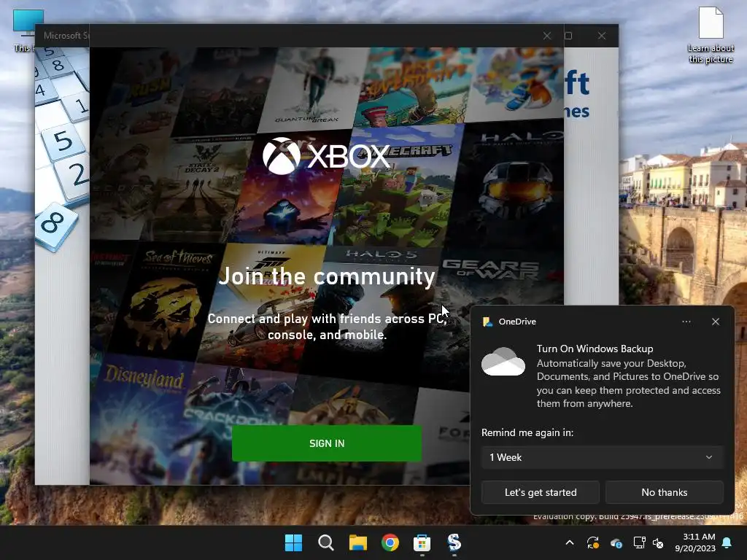Image resolution: width=747 pixels, height=560 pixels.
Task: Click the Xbox logo in dialog
Action: pos(326,156)
